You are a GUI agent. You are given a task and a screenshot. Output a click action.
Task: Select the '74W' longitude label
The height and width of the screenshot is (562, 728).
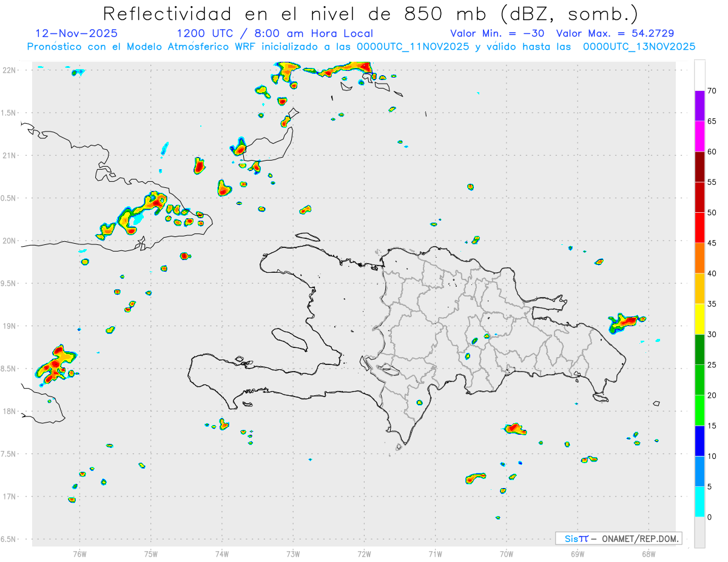point(222,554)
